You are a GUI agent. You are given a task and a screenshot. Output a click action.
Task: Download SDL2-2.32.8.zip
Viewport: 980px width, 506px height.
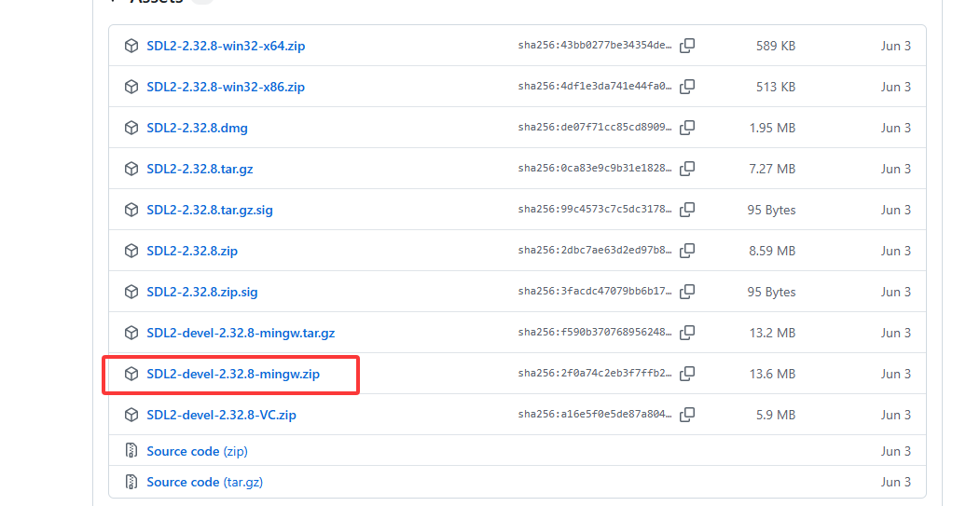pyautogui.click(x=192, y=251)
